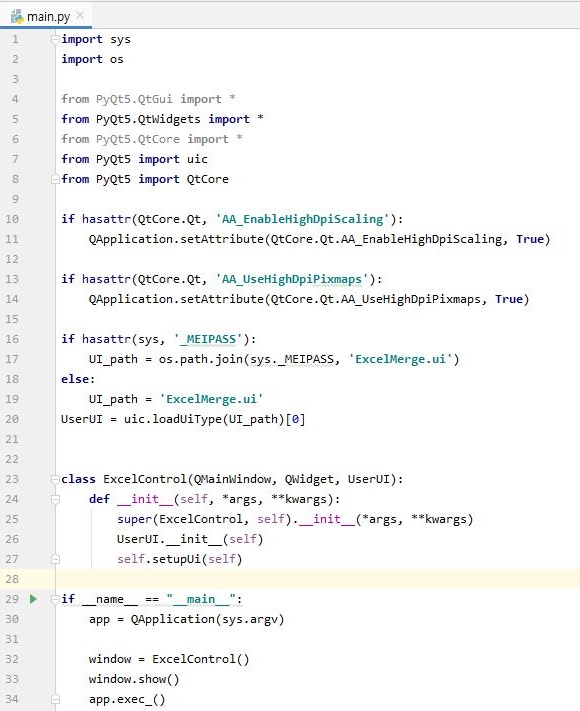
Task: Click the word 'sys' on line 1
Action: point(120,40)
